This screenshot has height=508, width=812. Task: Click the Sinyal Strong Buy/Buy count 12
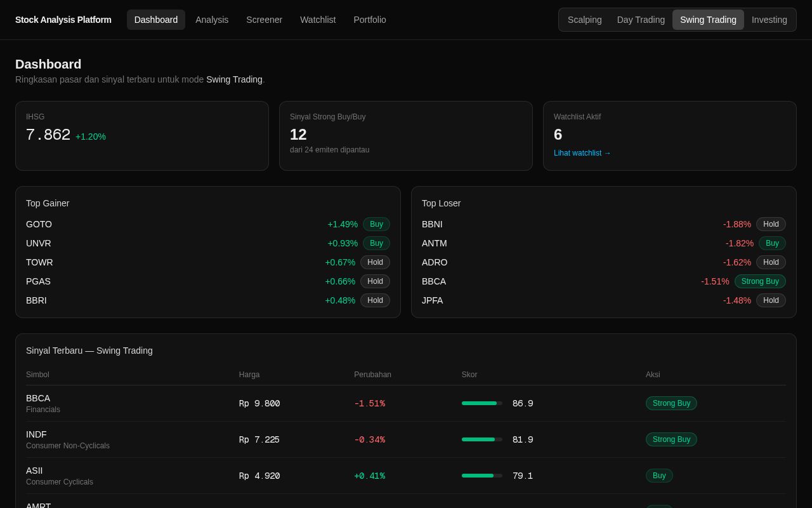[x=298, y=135]
